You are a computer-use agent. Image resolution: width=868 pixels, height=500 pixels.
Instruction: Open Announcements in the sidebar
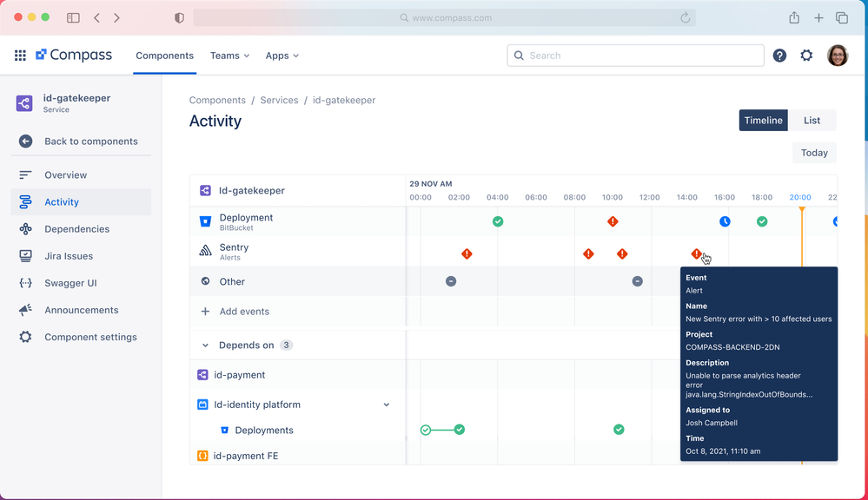click(x=81, y=310)
